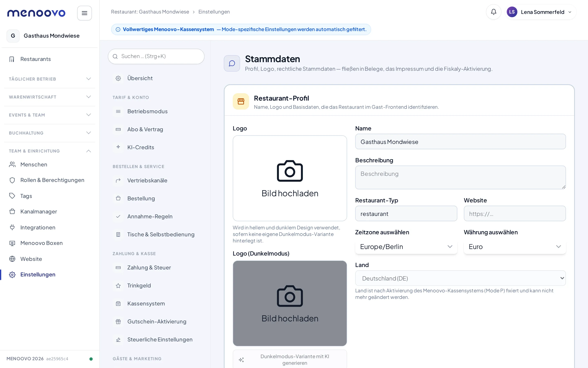Click breadcrumb Restaurant: Gasthaus Mondwiese
This screenshot has width=588, height=368.
[x=150, y=12]
